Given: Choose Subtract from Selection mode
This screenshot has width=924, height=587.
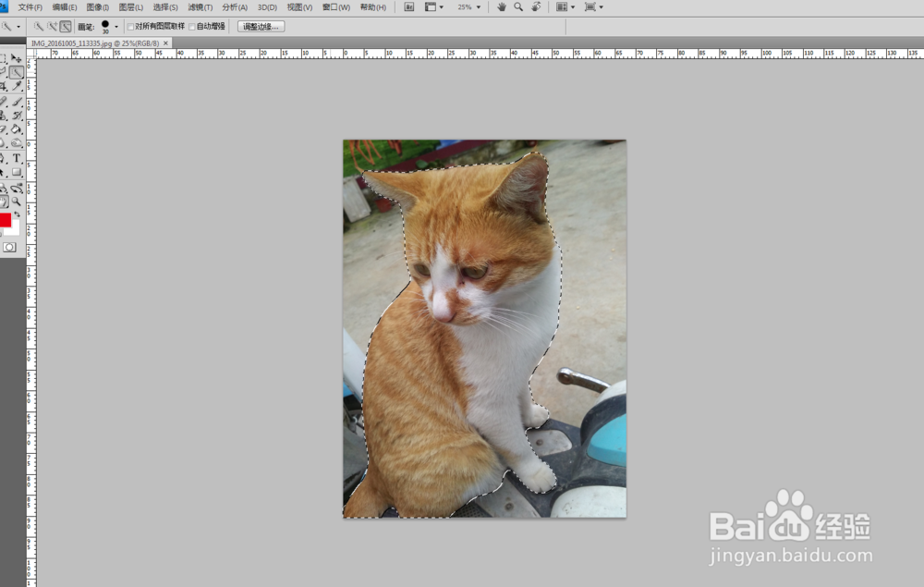Looking at the screenshot, I should click(66, 27).
